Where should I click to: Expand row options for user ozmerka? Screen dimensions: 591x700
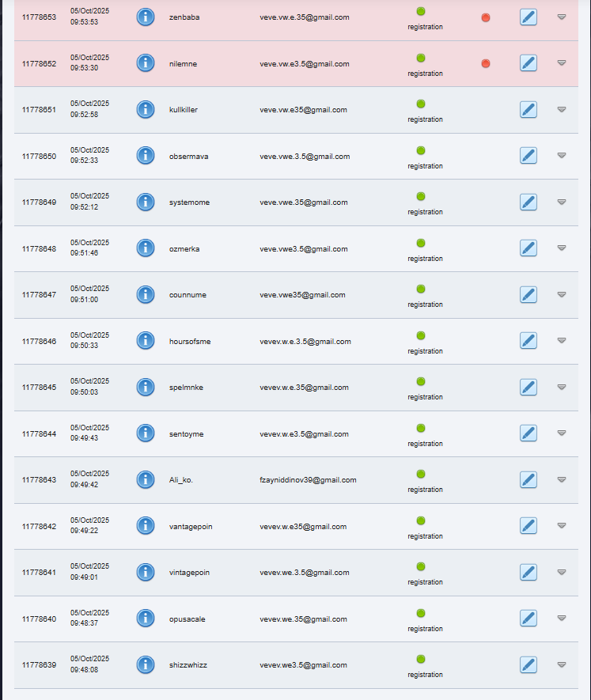click(562, 248)
